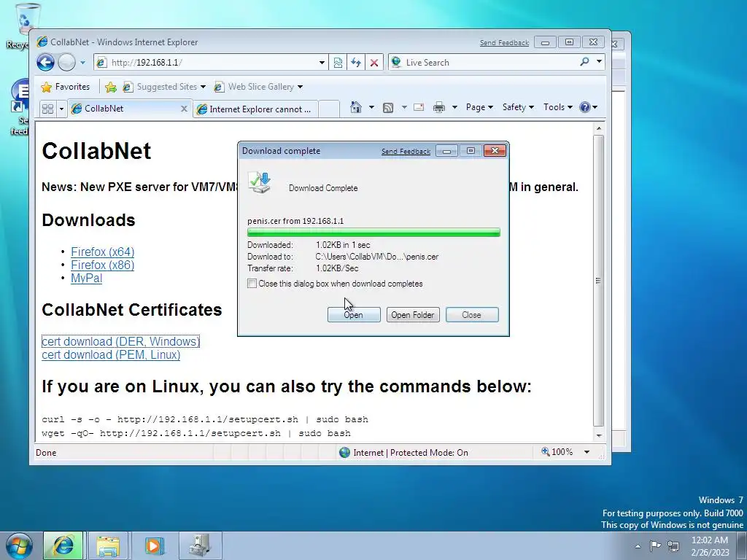Open the Action Center flag icon
The height and width of the screenshot is (560, 747).
point(656,545)
